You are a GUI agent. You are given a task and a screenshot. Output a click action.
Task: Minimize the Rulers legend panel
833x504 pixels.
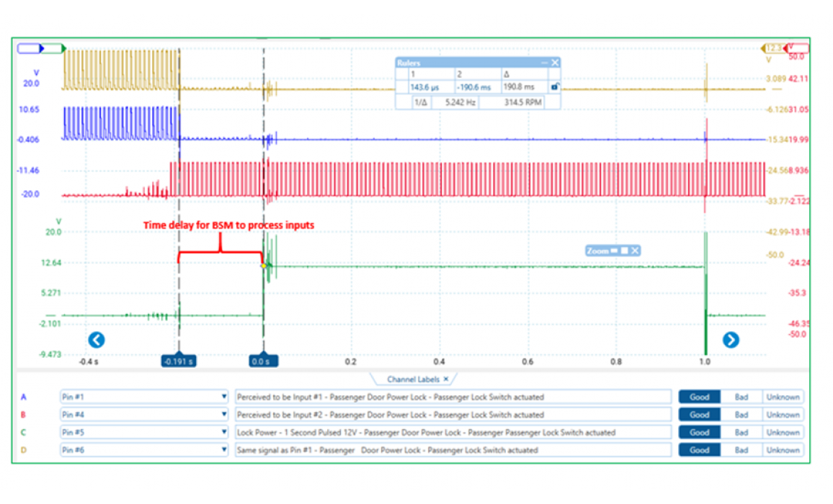tap(544, 63)
